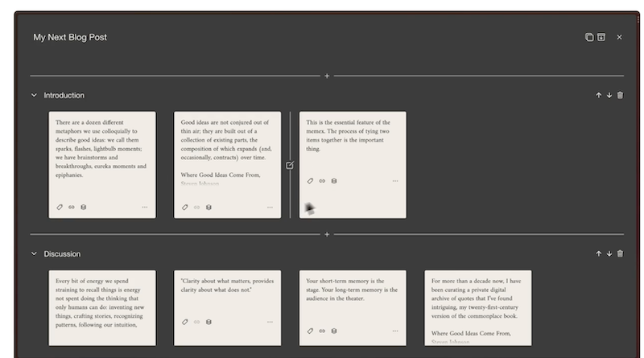Move the Discussion section up
644x358 pixels.
click(x=599, y=253)
